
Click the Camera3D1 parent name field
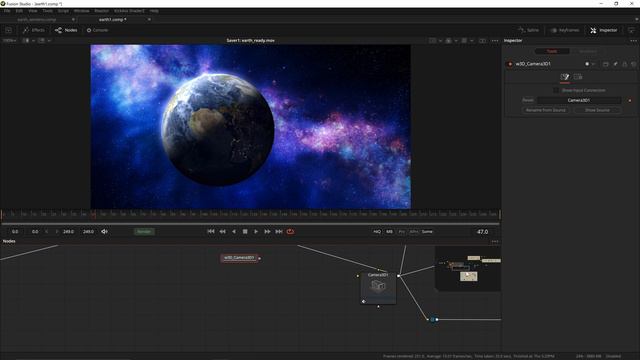click(x=579, y=100)
